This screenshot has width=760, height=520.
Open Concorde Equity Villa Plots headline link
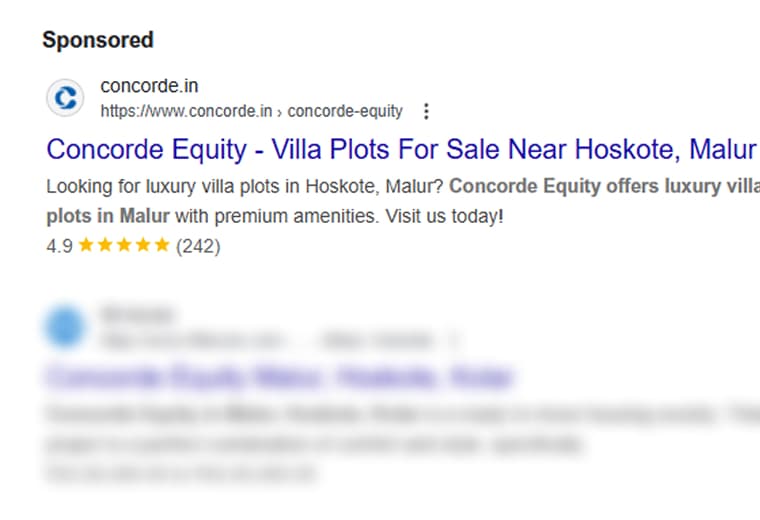pyautogui.click(x=401, y=149)
